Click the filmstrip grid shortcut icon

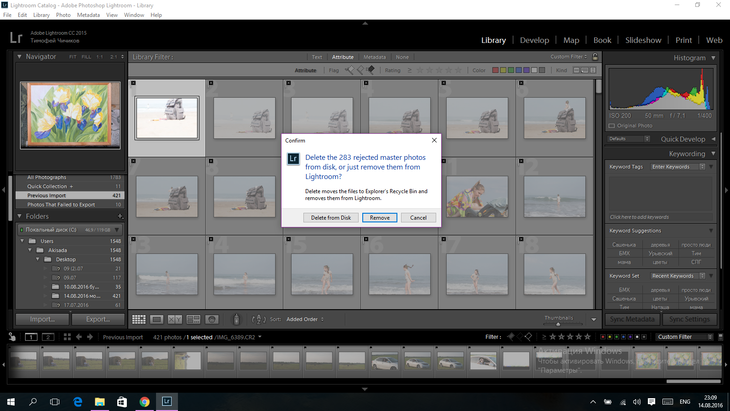pyautogui.click(x=67, y=337)
